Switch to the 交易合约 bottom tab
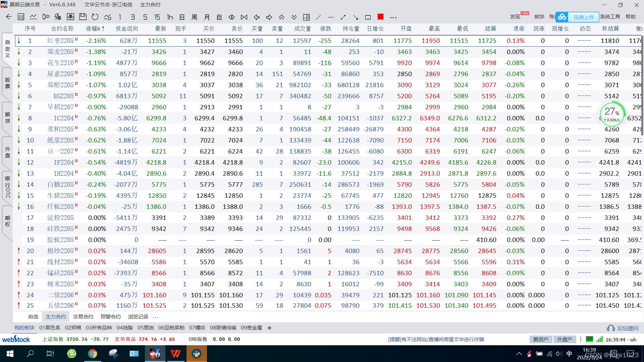Viewport: 644px width, 362px height. click(83, 317)
